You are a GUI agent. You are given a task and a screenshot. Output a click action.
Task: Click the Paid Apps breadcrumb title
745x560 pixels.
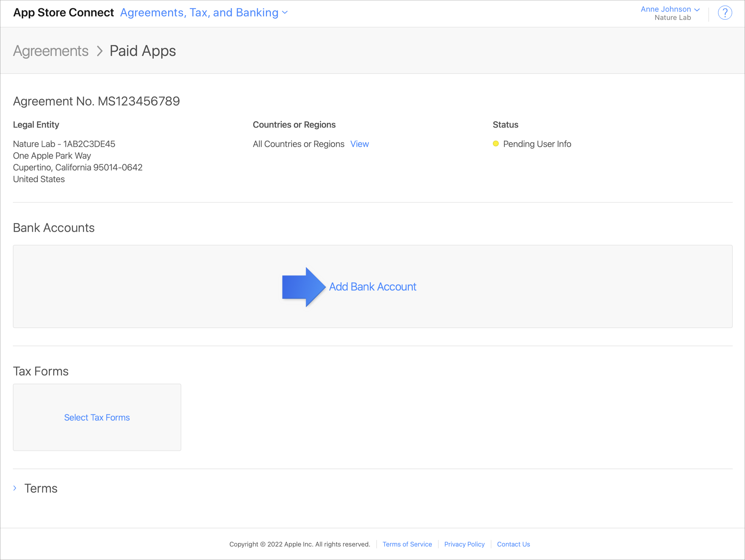tap(142, 51)
